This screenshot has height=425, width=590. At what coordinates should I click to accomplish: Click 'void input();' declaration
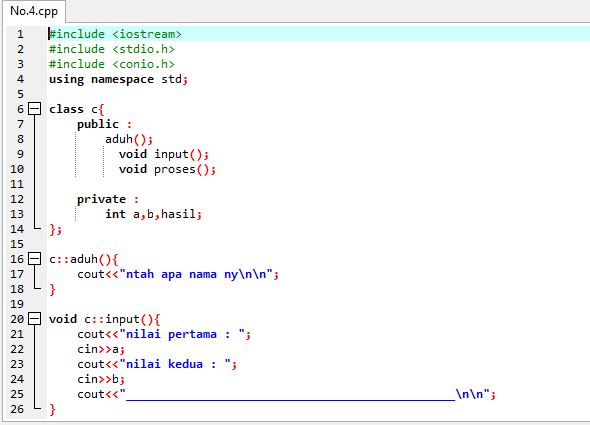(164, 154)
